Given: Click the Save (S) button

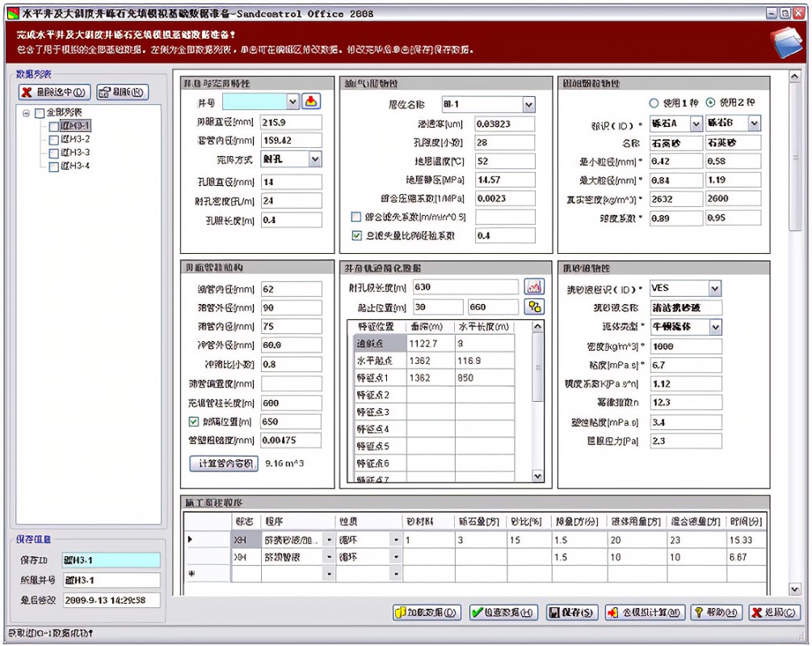Looking at the screenshot, I should tap(572, 612).
